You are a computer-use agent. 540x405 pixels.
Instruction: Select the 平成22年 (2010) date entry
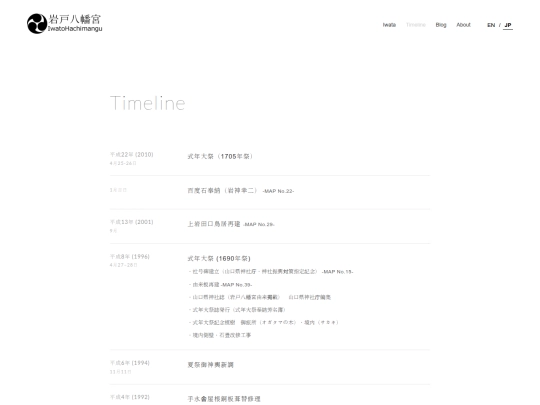(132, 155)
